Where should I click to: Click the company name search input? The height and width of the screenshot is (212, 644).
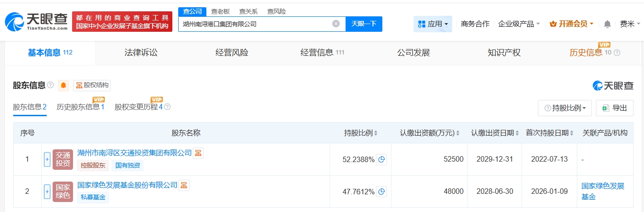[254, 24]
